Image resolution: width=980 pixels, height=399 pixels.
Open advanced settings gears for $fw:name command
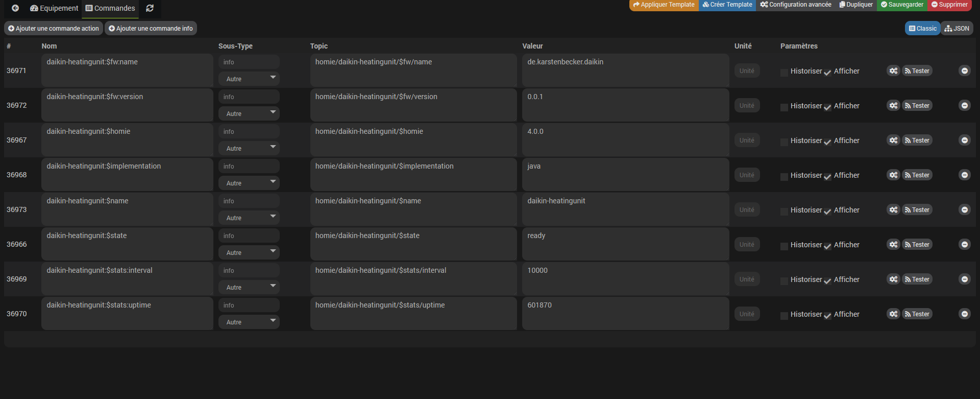[893, 71]
